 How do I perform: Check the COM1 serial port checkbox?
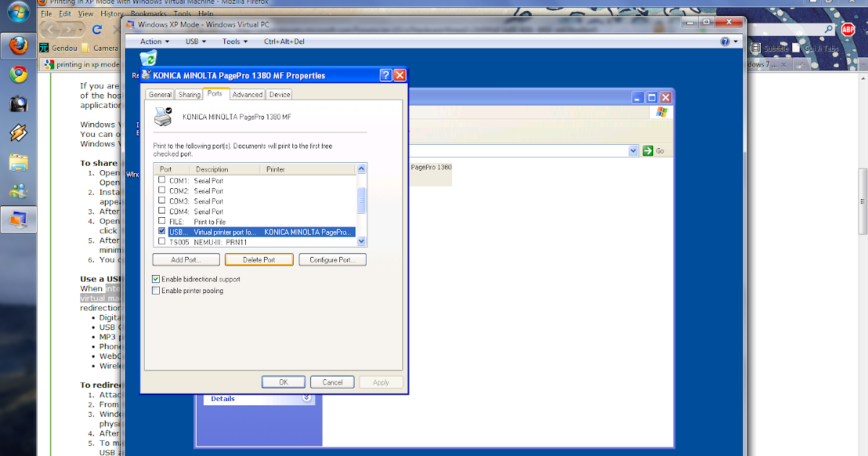162,180
